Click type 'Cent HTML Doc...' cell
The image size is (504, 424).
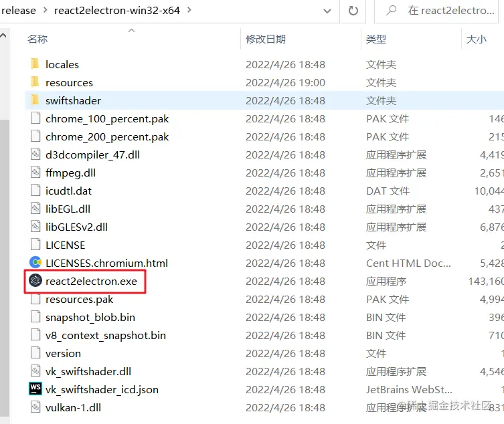click(408, 263)
